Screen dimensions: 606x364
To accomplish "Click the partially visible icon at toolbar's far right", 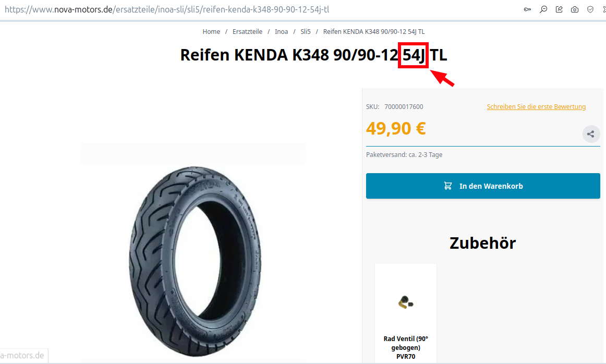I will [604, 9].
